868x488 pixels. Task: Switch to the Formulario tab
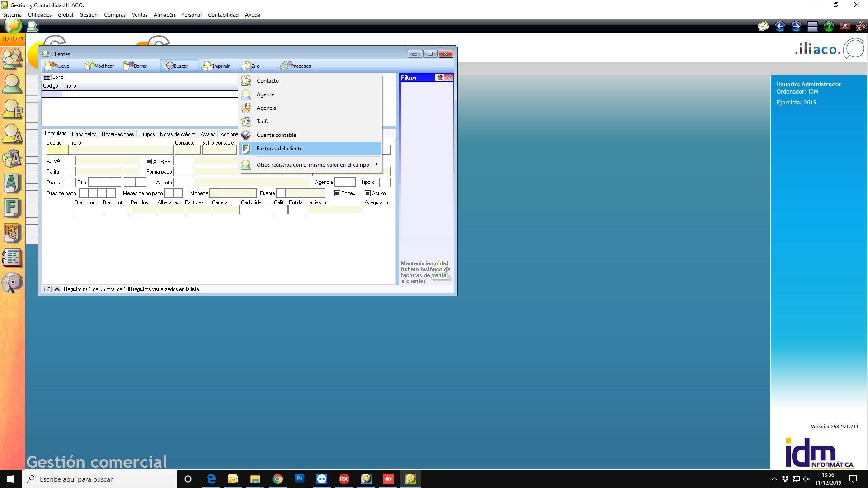56,134
